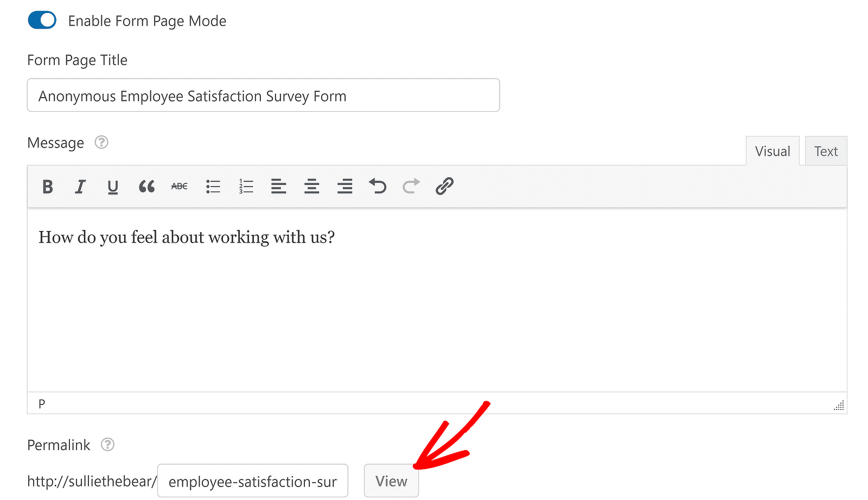868x500 pixels.
Task: Redo the editor change
Action: (x=411, y=186)
